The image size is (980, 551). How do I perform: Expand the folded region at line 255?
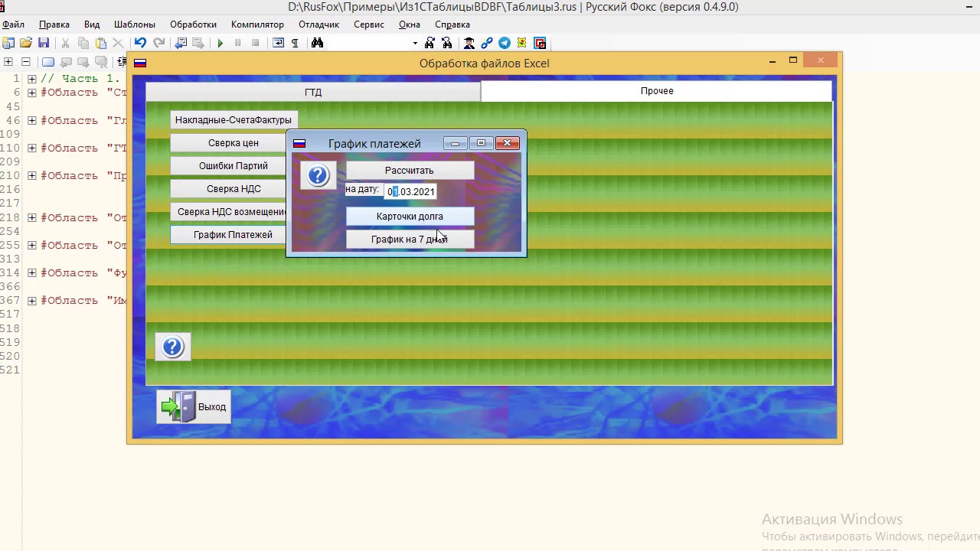(x=32, y=246)
